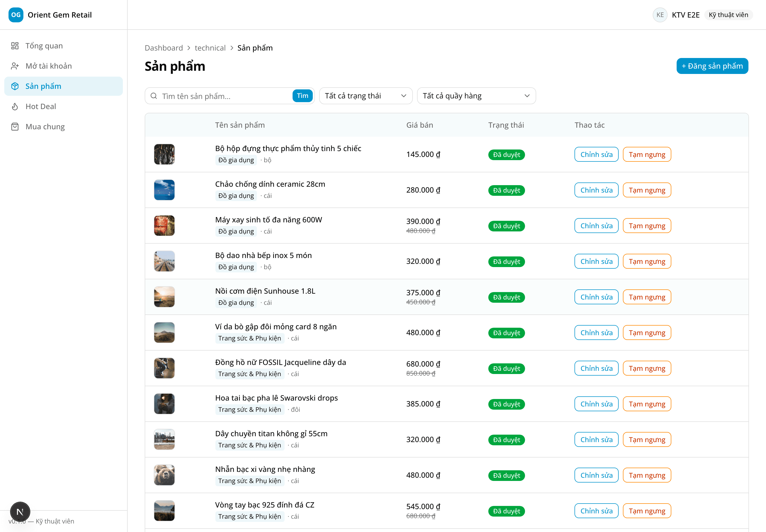Pause Bộ hộp đựng thực phẩm product

[x=647, y=154]
